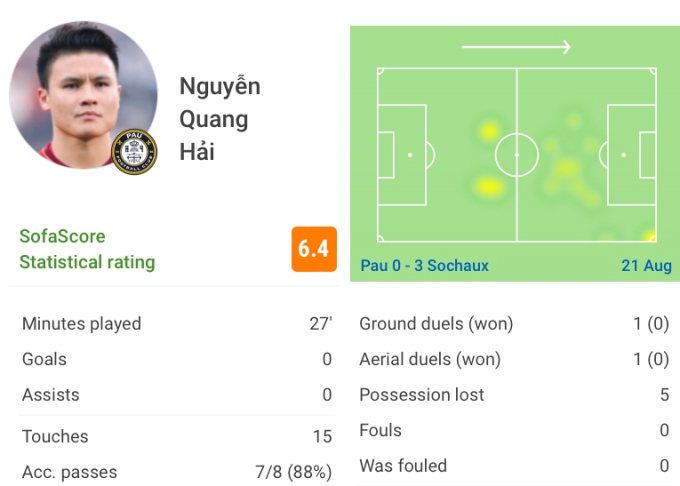Viewport: 680px width, 486px height.
Task: Select the Minutes played row
Action: [177, 324]
